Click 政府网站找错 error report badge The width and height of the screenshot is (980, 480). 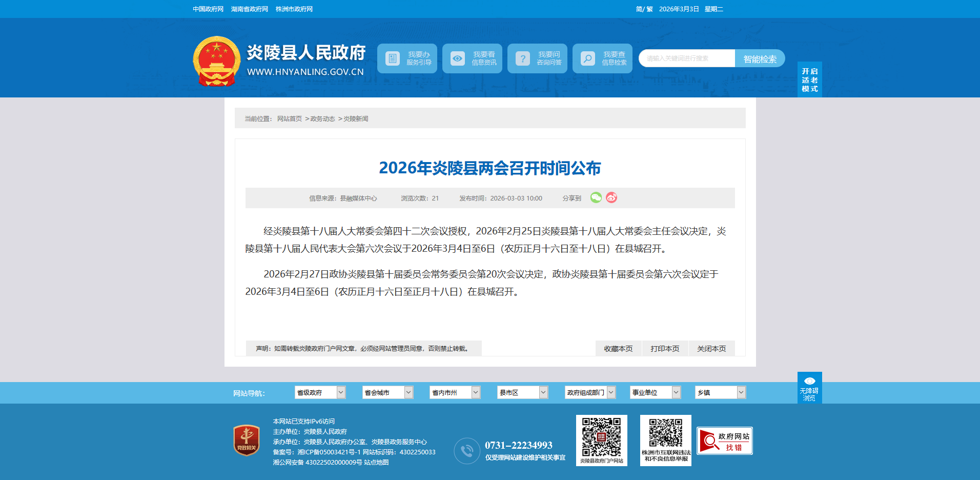[x=724, y=441]
